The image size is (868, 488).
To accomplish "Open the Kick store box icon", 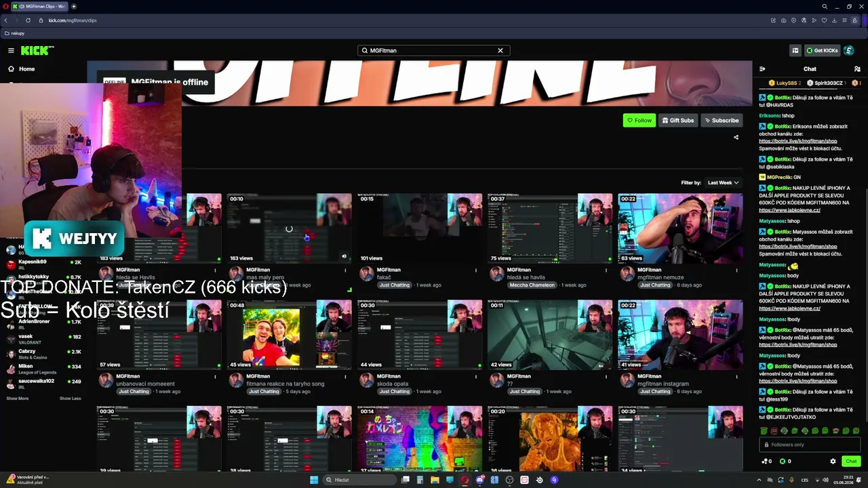I will 795,51.
